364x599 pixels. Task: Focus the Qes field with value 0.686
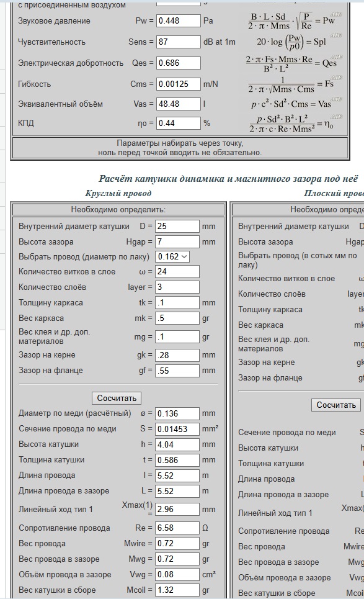(178, 63)
